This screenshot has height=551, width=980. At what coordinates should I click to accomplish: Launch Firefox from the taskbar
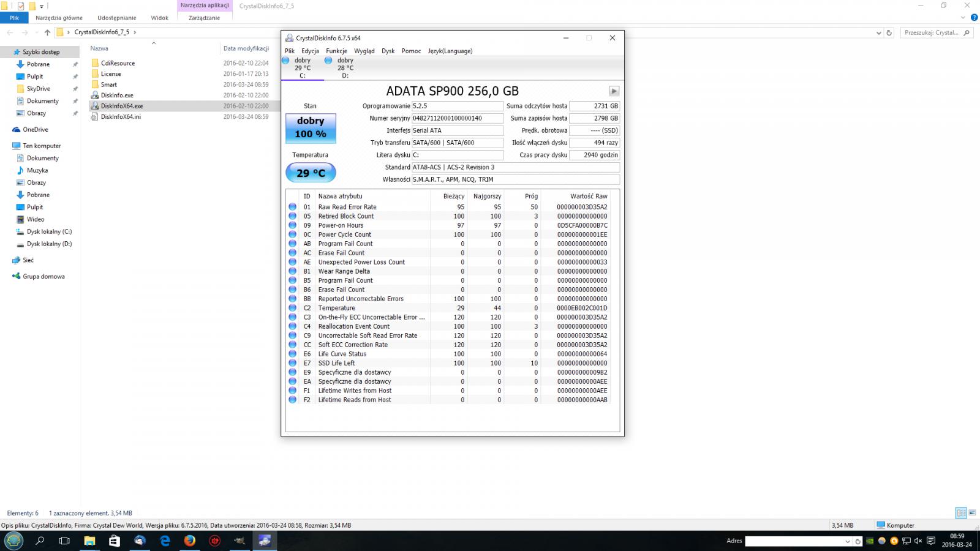coord(190,541)
